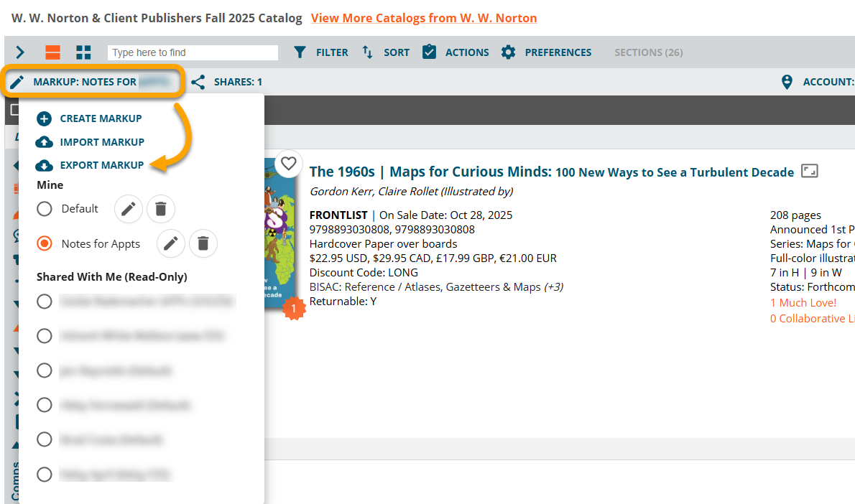Select the third shared markup radio button
855x504 pixels.
pyautogui.click(x=45, y=370)
